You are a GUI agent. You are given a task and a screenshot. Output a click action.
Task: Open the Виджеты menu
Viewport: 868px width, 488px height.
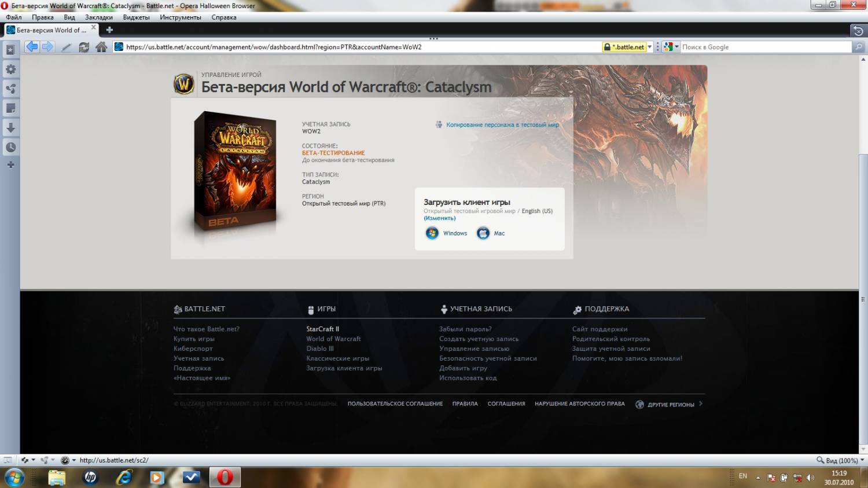click(x=137, y=17)
